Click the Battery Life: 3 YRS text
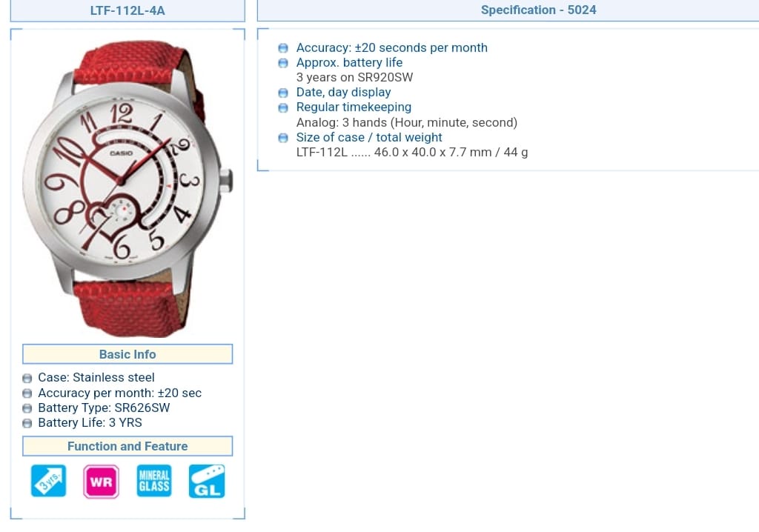 [90, 422]
